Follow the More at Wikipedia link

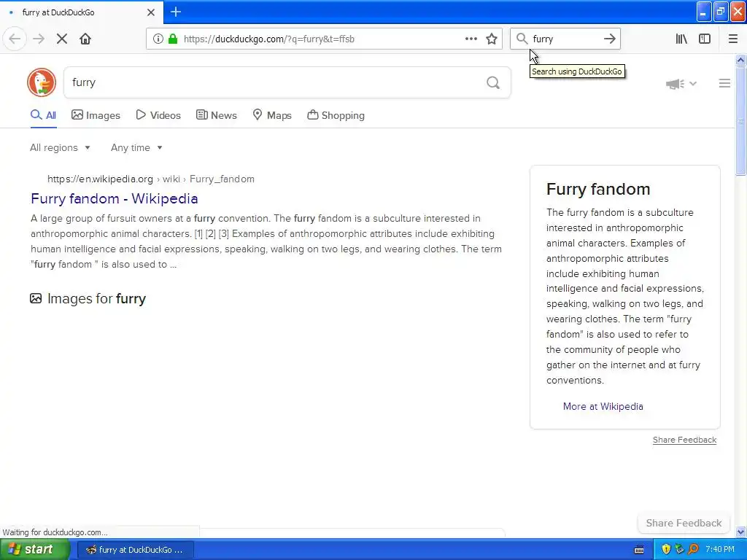click(603, 406)
